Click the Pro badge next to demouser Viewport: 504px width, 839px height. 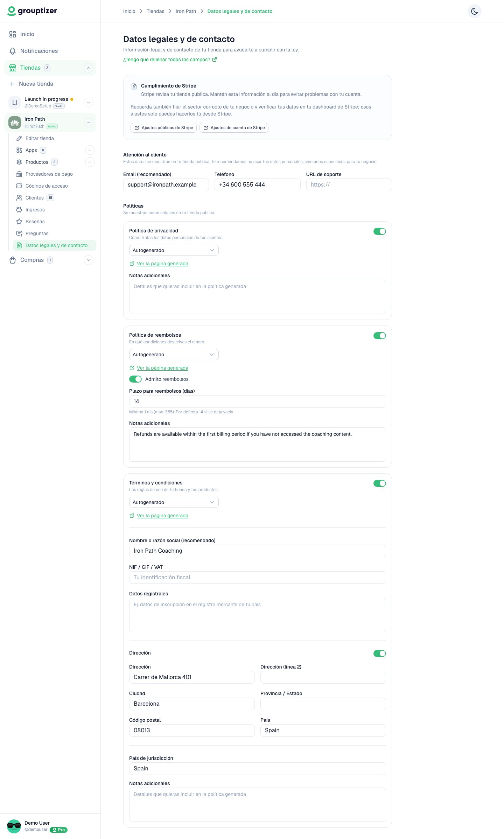tap(58, 830)
